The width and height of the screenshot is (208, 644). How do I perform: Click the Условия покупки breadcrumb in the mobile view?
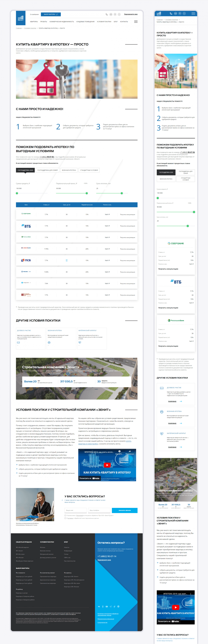click(x=172, y=20)
